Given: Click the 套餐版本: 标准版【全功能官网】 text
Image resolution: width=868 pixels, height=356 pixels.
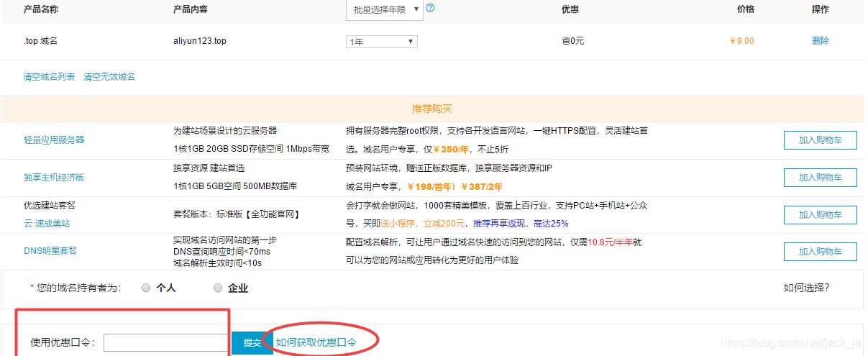Looking at the screenshot, I should 236,214.
